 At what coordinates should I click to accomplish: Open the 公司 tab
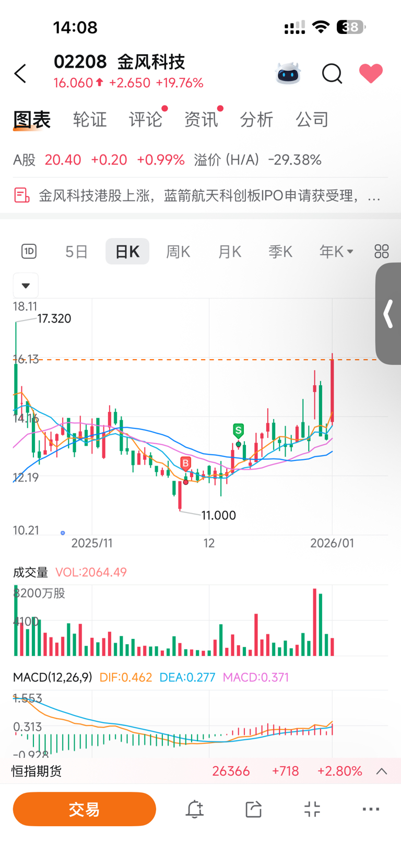[x=312, y=120]
